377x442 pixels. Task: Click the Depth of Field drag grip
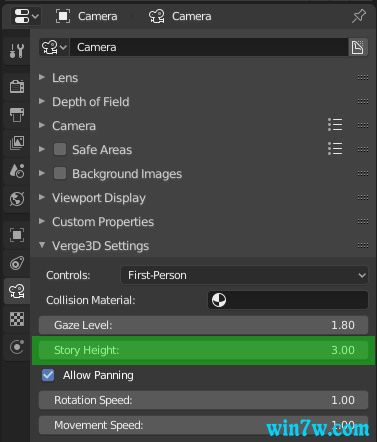[x=363, y=101]
